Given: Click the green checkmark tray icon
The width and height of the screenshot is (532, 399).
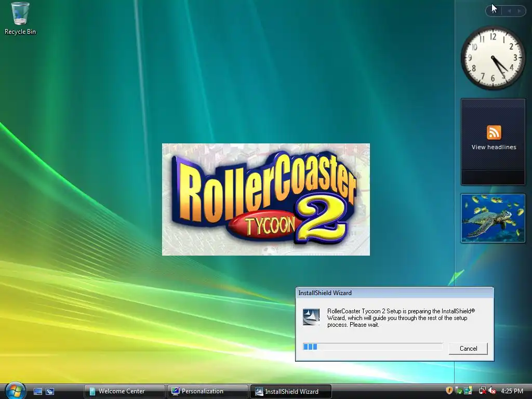Looking at the screenshot, I should 458,391.
